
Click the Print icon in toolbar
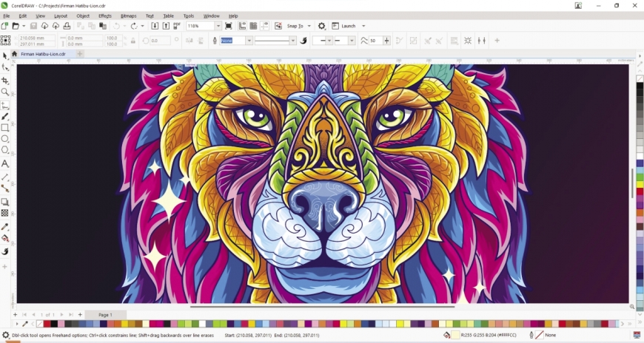[x=67, y=26]
